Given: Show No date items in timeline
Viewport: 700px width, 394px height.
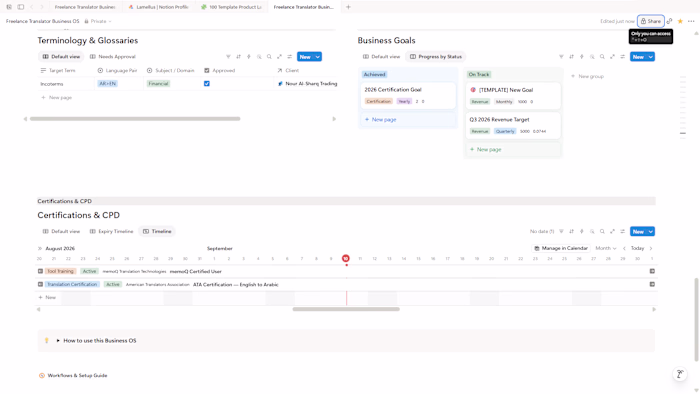Looking at the screenshot, I should point(542,231).
